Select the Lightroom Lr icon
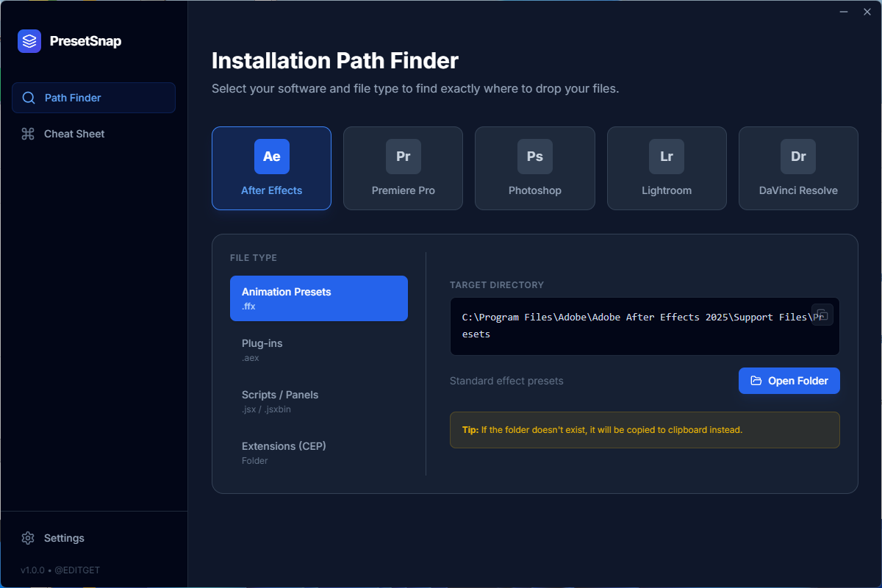Screen dimensions: 882x588 tap(667, 157)
